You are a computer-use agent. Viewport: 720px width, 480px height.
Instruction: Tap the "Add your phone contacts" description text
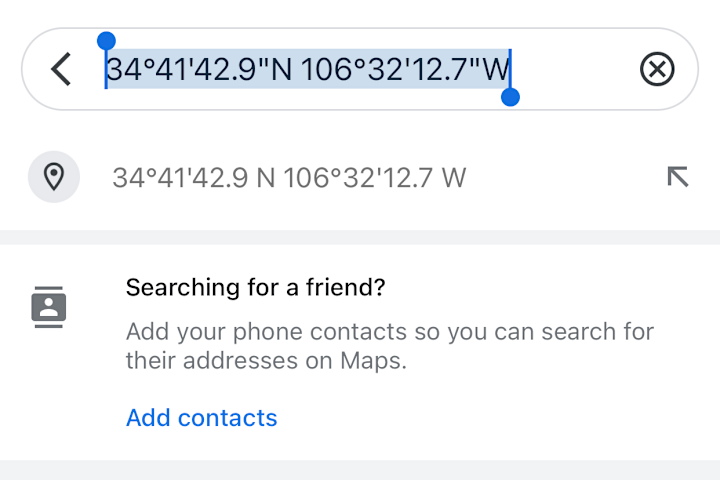pyautogui.click(x=389, y=346)
